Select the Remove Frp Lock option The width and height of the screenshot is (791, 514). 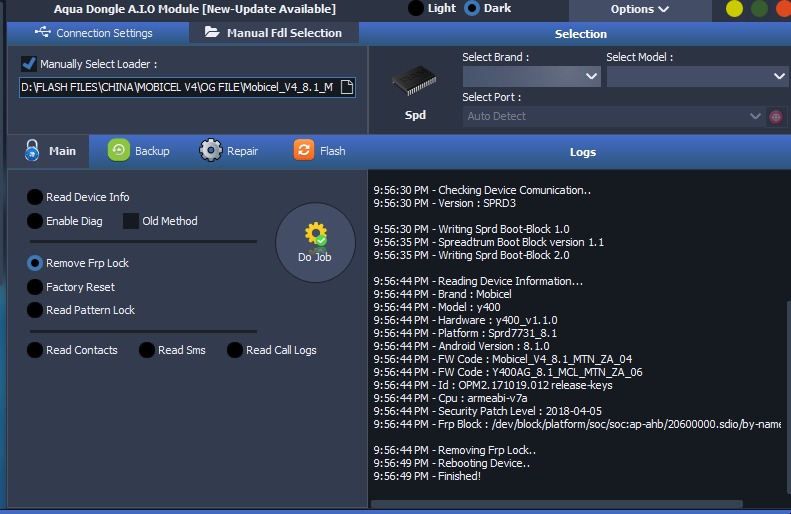[x=34, y=263]
